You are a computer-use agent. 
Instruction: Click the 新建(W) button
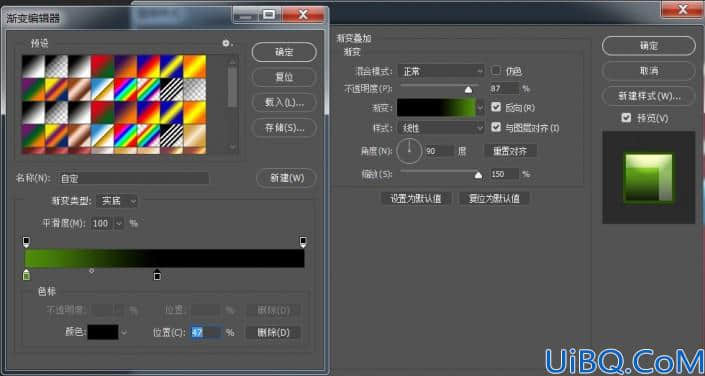coord(287,178)
